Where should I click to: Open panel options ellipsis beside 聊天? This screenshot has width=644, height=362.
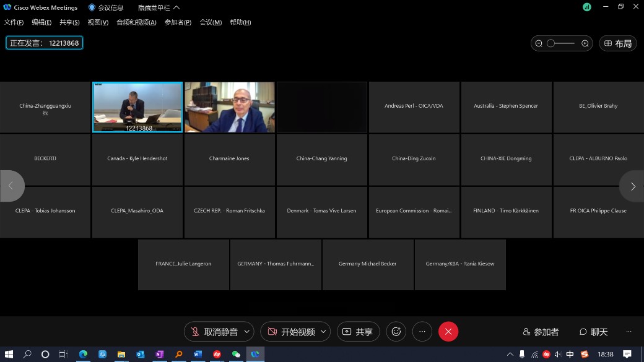tap(629, 332)
